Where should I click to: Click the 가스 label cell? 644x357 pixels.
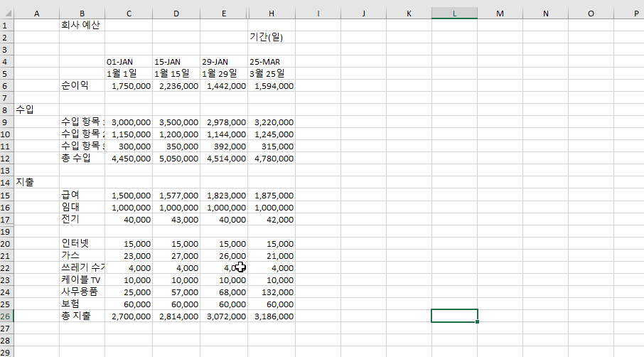(82, 256)
